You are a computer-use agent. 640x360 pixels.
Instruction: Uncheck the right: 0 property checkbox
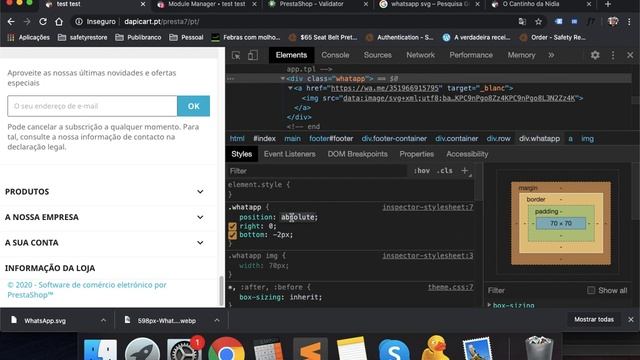coord(232,226)
